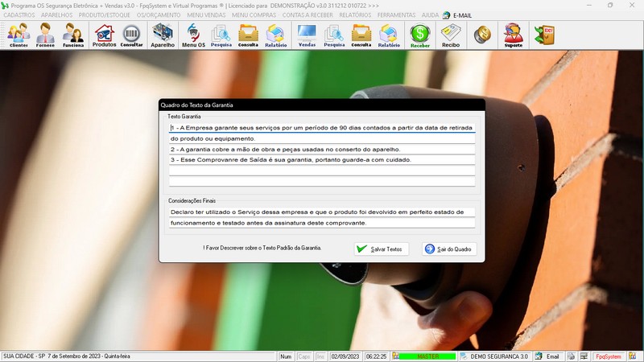Click the Salvar Textos button
The width and height of the screenshot is (644, 362).
point(382,249)
